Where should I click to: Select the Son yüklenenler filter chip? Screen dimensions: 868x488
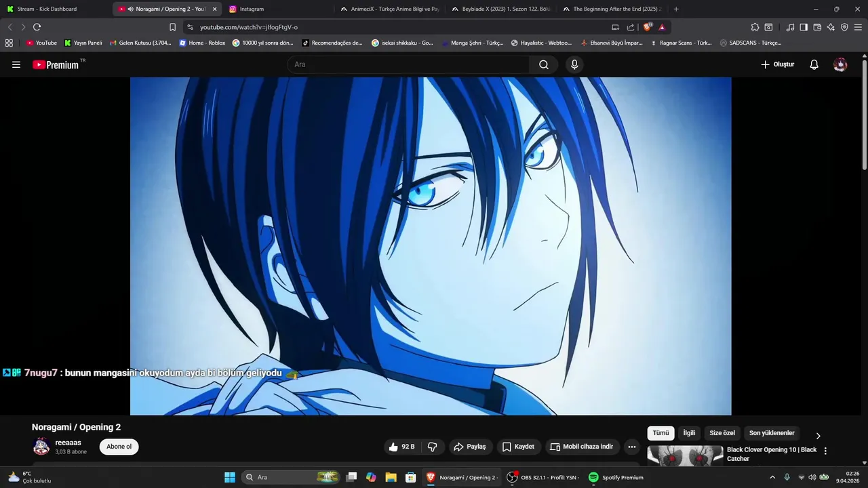pyautogui.click(x=772, y=433)
